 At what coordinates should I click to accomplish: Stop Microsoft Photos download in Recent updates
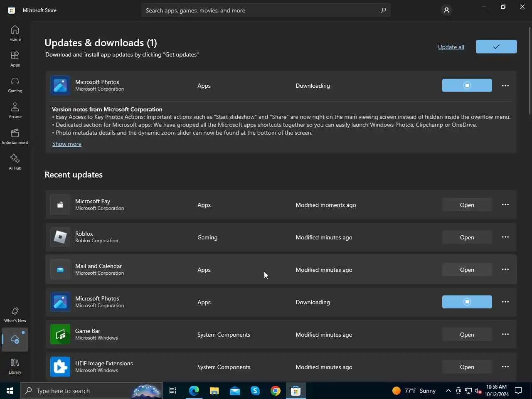pos(467,302)
